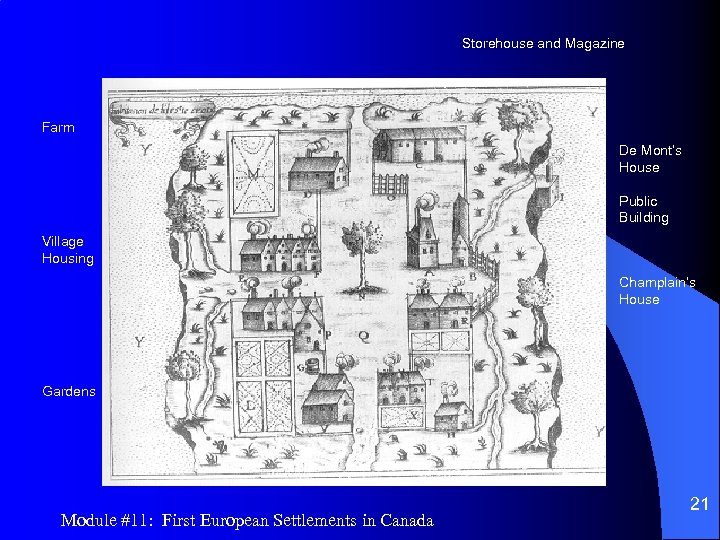
Task: Select the Public Building label
Action: [643, 209]
